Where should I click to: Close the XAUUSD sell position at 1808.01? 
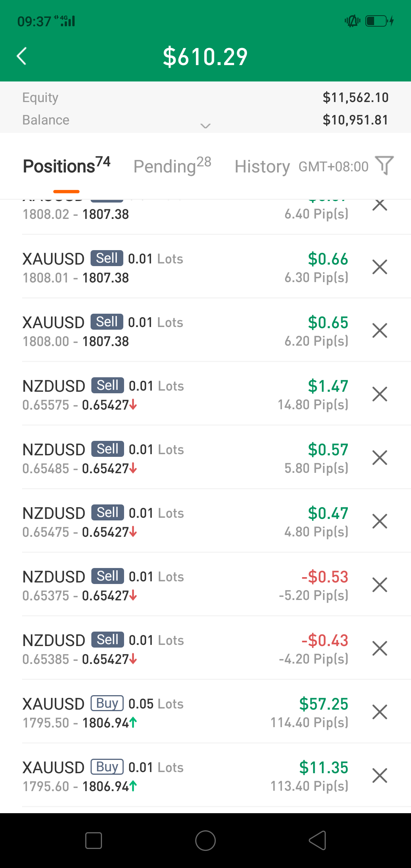379,267
